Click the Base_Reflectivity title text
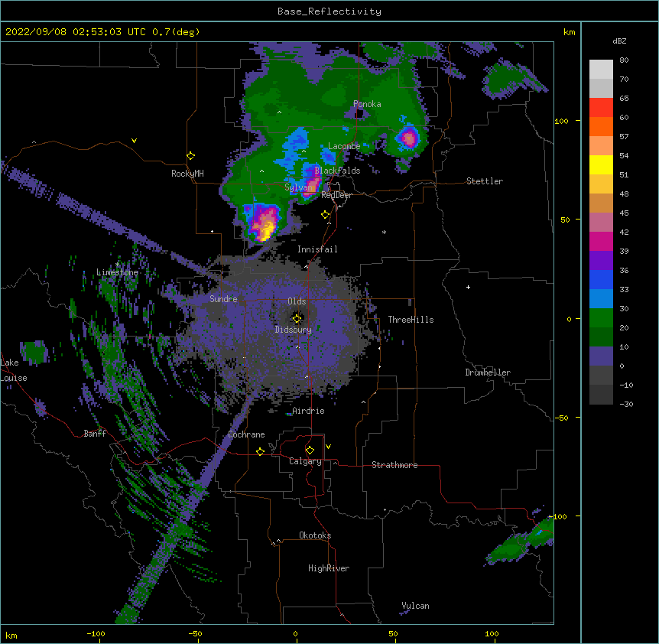The width and height of the screenshot is (659, 644). tap(329, 11)
